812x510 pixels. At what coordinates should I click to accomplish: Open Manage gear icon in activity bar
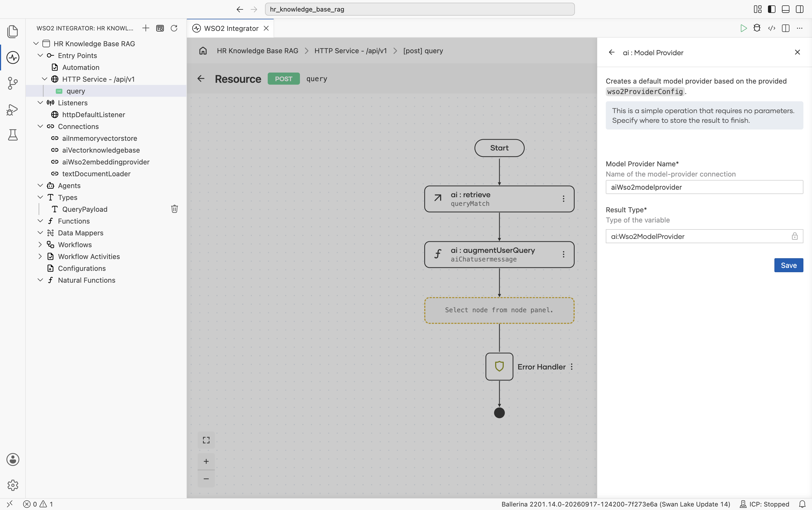(13, 485)
